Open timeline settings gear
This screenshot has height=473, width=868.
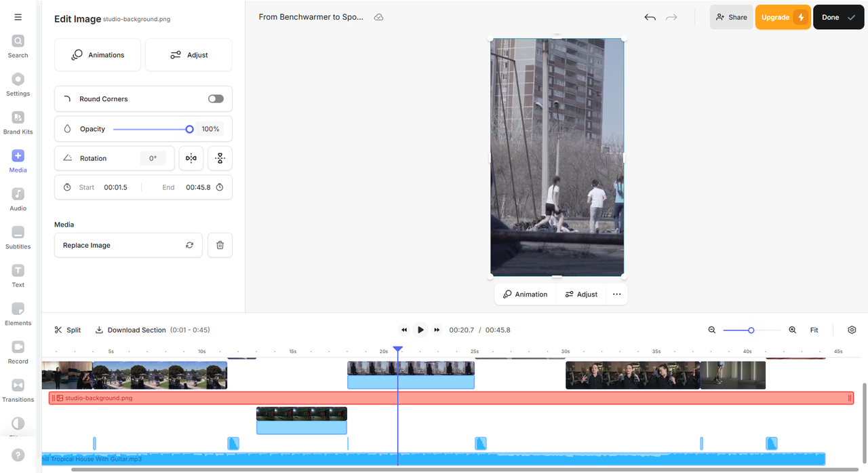click(x=852, y=330)
